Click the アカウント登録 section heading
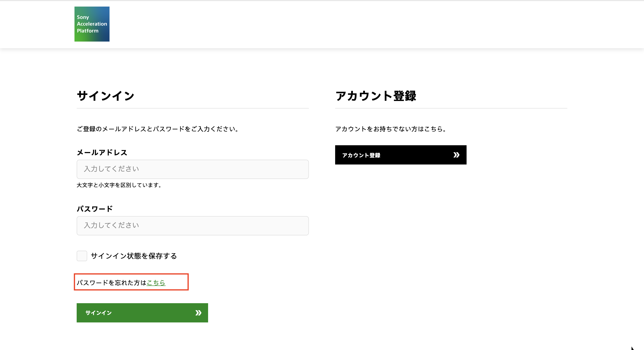 (376, 95)
